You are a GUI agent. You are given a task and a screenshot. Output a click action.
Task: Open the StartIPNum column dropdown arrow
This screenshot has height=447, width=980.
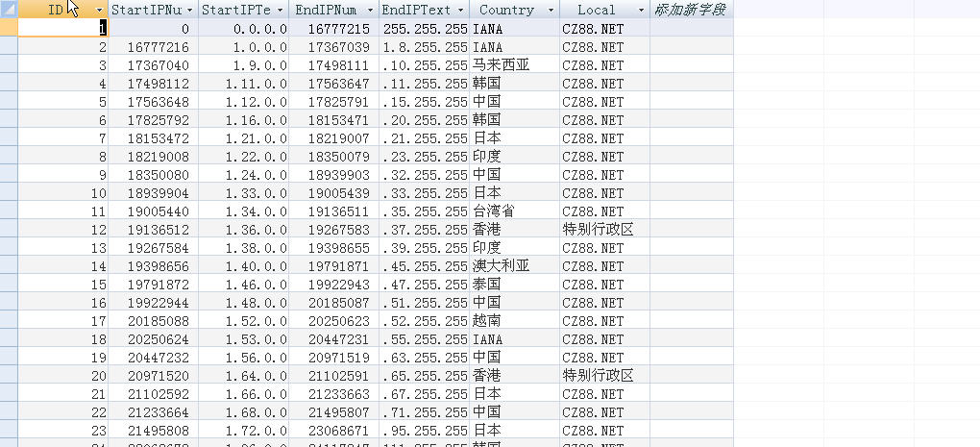(x=189, y=10)
